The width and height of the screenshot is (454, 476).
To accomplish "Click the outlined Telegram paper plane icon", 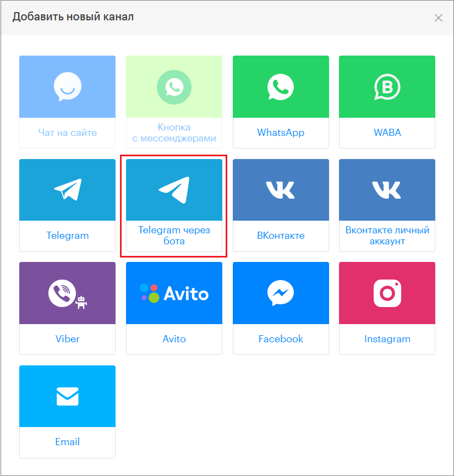I will [x=68, y=190].
